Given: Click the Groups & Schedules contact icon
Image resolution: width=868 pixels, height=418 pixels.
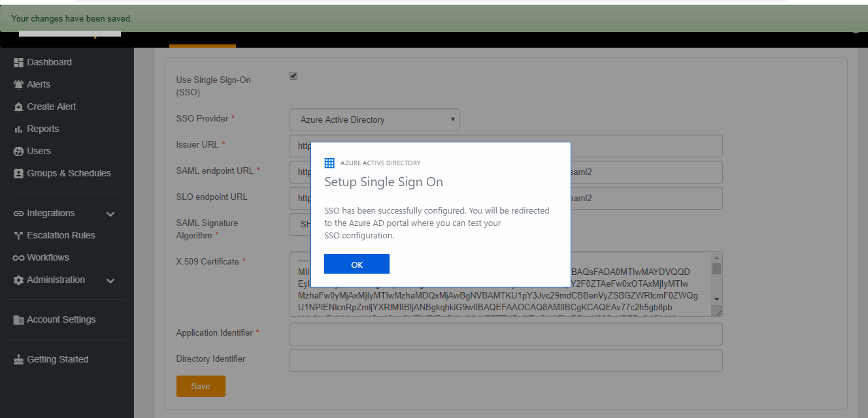Looking at the screenshot, I should pos(18,174).
